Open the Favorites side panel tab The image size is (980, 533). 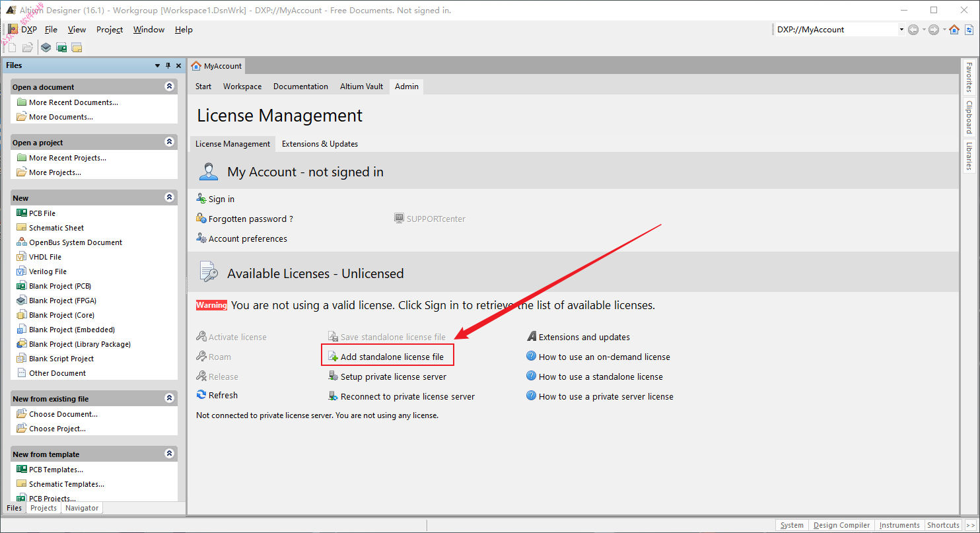[969, 77]
